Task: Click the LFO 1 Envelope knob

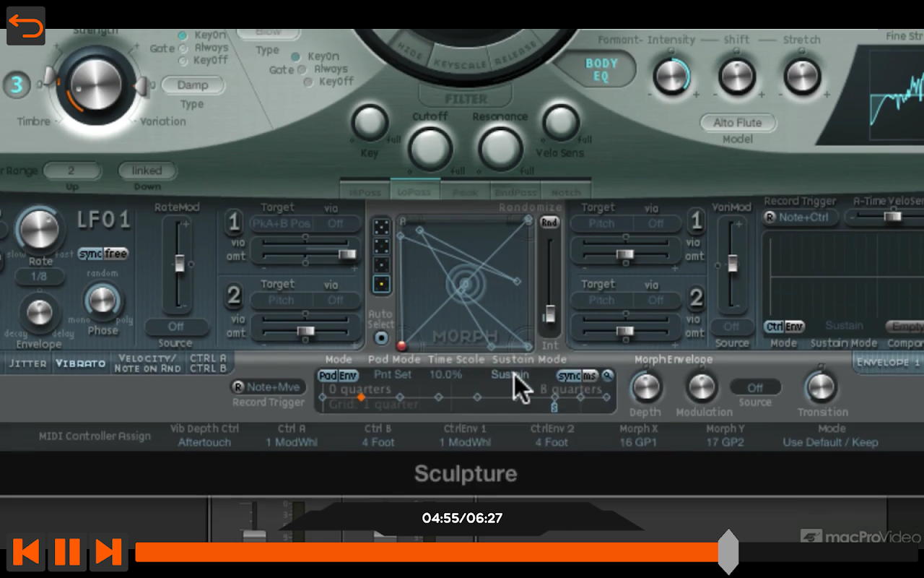Action: pyautogui.click(x=39, y=312)
